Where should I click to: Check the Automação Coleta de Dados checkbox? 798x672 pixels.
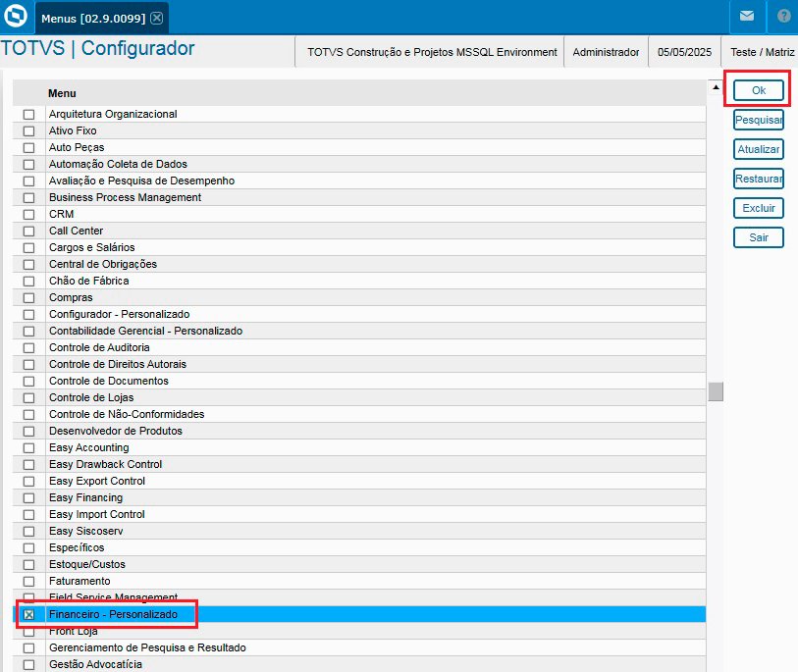(29, 164)
